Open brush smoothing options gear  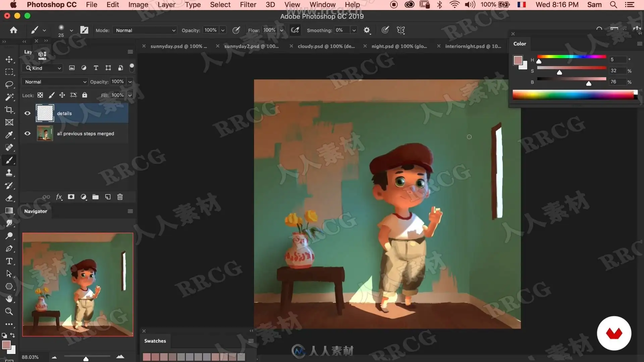367,31
